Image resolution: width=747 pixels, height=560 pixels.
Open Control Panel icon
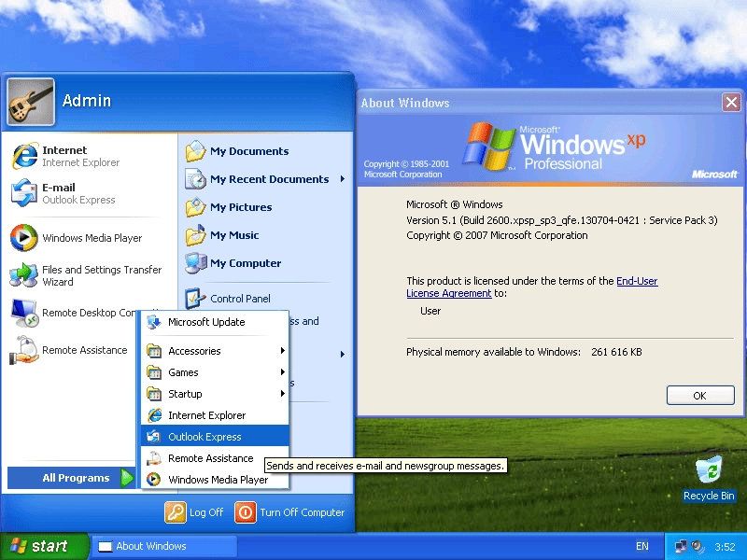pos(195,299)
